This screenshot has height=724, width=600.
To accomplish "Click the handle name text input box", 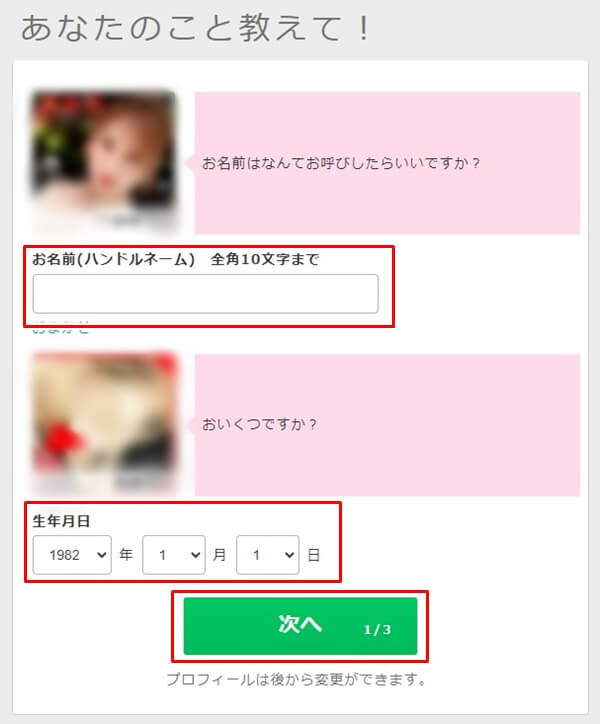I will click(x=206, y=294).
